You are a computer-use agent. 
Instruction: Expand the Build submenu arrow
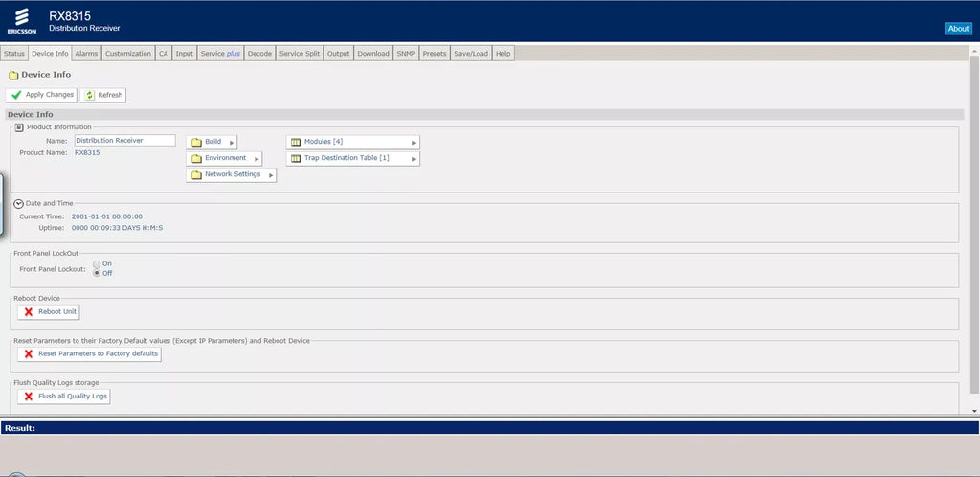coord(232,143)
